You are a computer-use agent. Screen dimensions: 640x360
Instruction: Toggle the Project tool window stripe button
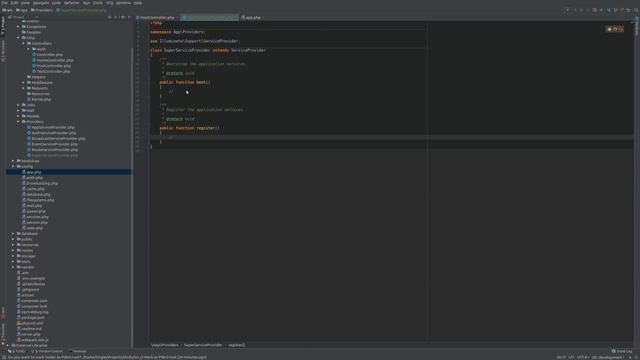pos(3,26)
